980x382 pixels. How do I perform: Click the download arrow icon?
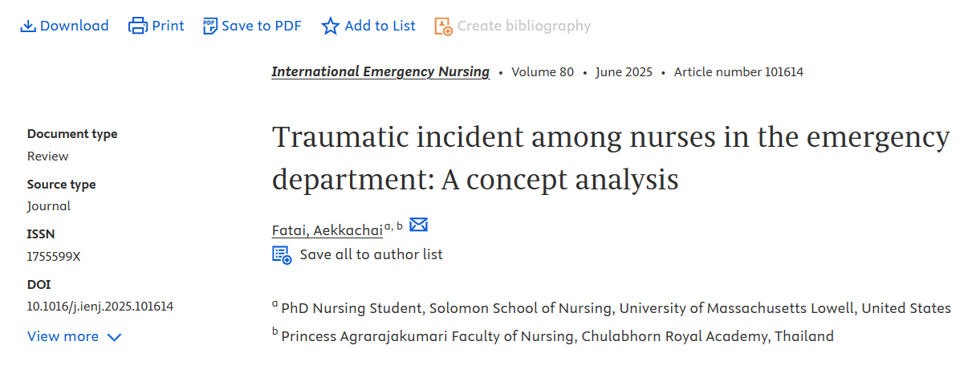(28, 26)
